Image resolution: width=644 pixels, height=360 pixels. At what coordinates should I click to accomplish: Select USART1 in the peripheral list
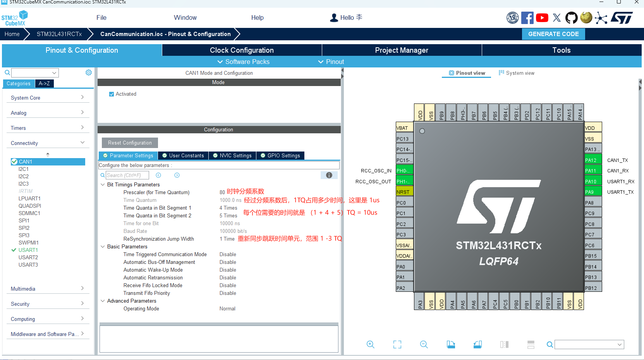point(28,250)
